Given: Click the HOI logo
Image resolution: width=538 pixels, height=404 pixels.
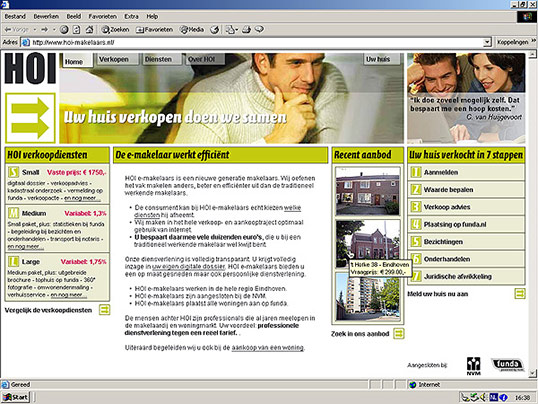Looking at the screenshot, I should 30,69.
